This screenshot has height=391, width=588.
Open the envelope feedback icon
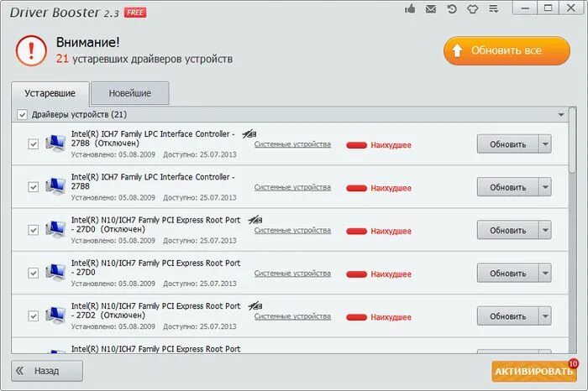pos(431,8)
